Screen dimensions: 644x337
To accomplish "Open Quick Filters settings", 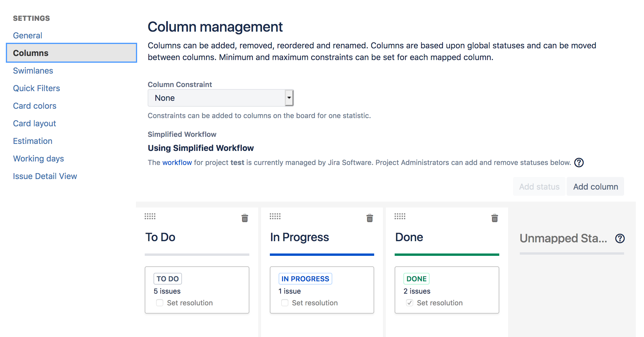I will coord(36,88).
